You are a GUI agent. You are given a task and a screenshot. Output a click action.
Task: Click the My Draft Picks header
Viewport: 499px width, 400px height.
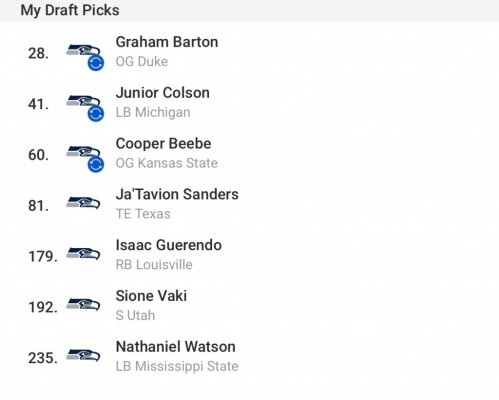click(x=70, y=10)
